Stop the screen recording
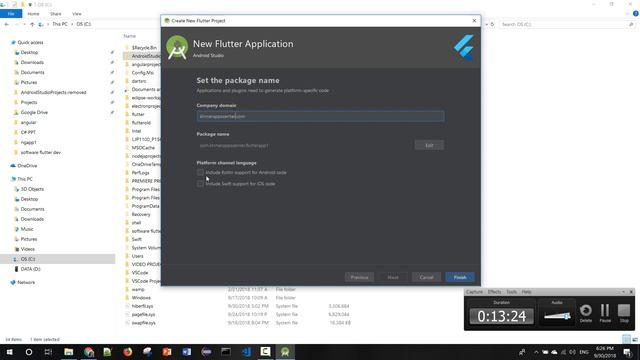The image size is (640, 360). 624,313
